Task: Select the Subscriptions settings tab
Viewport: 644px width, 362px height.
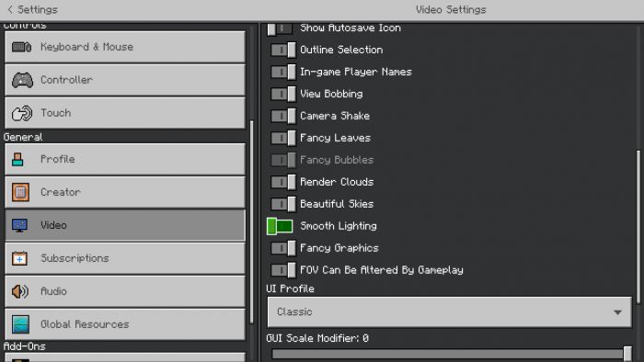Action: (125, 258)
